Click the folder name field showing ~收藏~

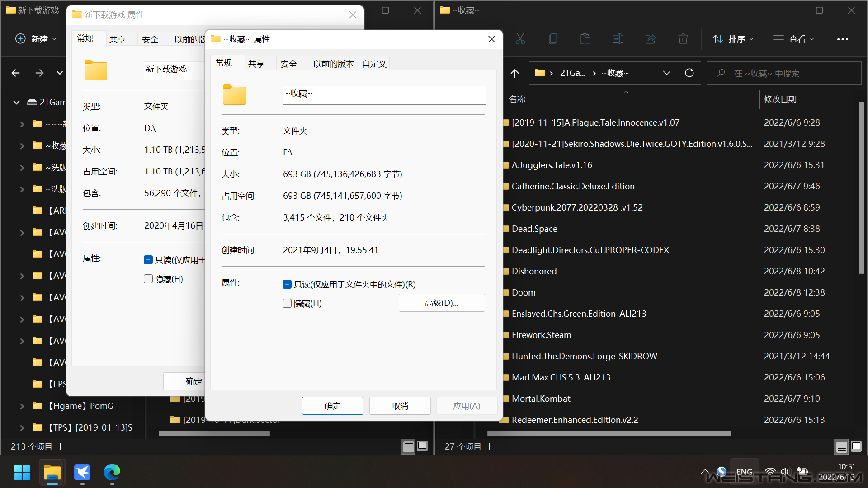click(x=384, y=95)
